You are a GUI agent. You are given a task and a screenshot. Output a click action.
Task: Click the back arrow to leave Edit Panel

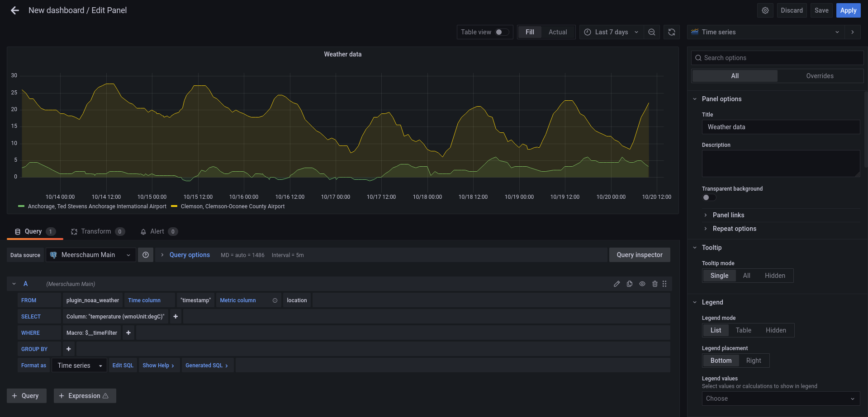coord(15,10)
